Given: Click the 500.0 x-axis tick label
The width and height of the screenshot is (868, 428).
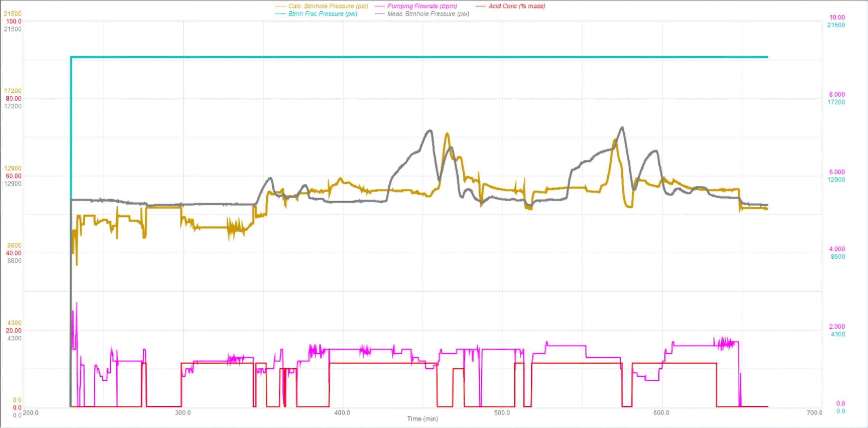Looking at the screenshot, I should pyautogui.click(x=502, y=413).
